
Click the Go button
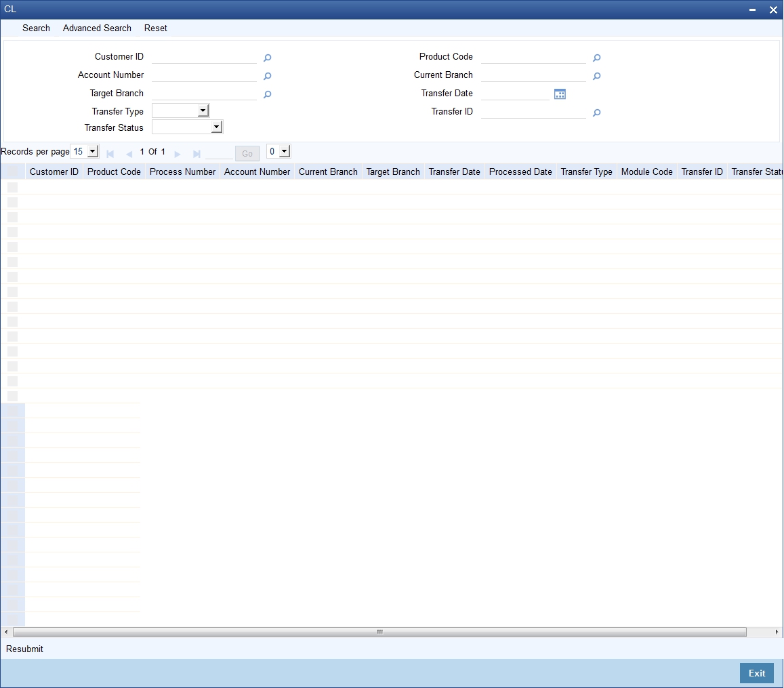point(247,153)
